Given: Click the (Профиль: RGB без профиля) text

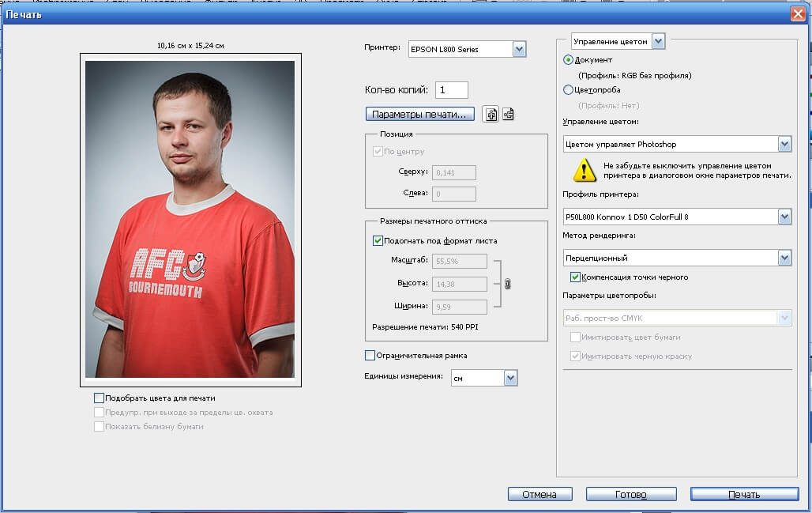Looking at the screenshot, I should (x=635, y=76).
